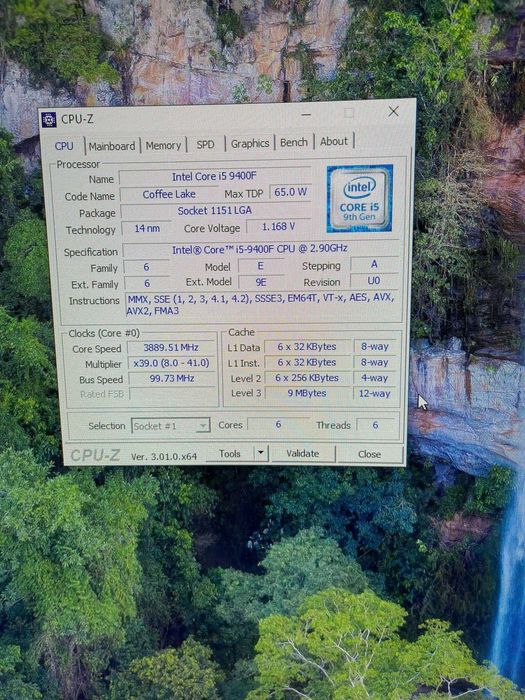Open the Socket #1 selection dropdown
The height and width of the screenshot is (700, 525).
tap(171, 426)
